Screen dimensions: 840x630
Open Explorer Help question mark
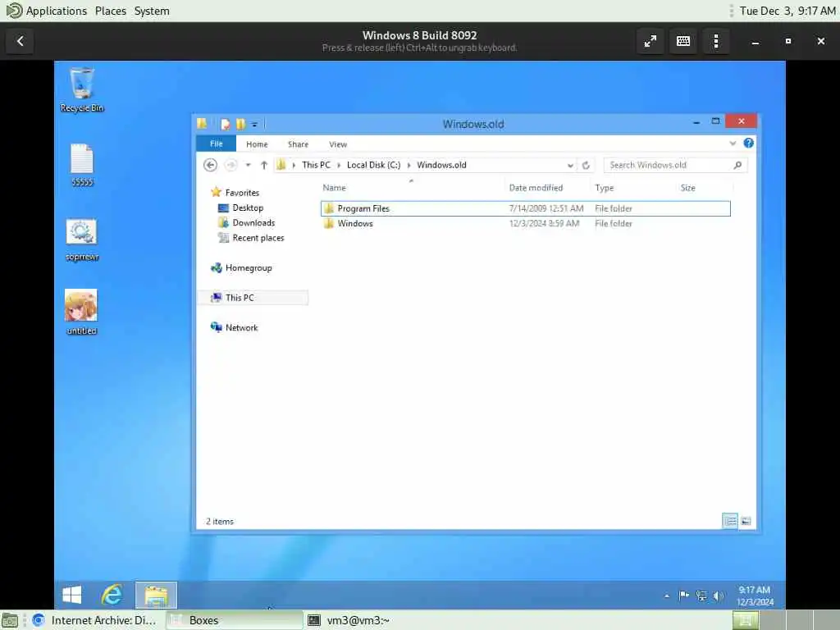pyautogui.click(x=748, y=143)
